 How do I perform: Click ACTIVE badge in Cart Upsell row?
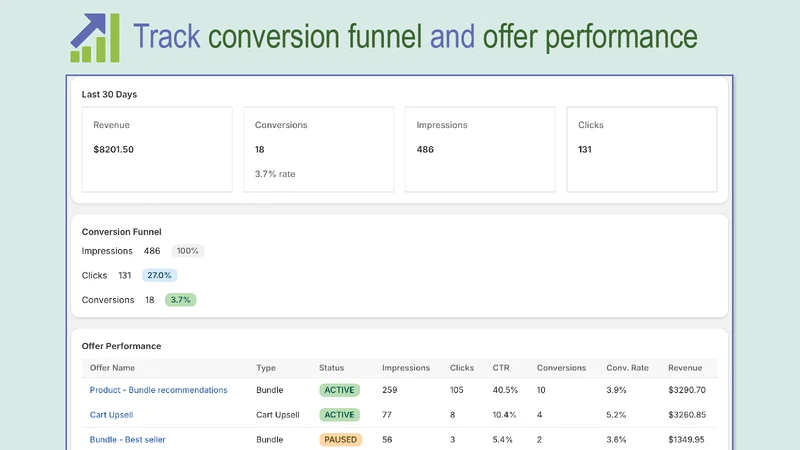[339, 415]
